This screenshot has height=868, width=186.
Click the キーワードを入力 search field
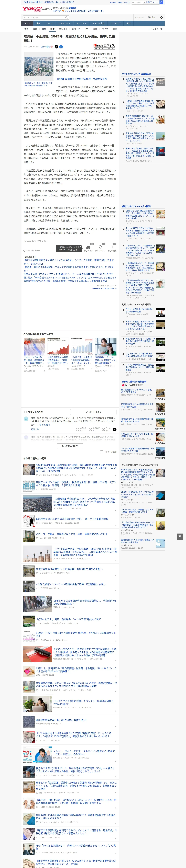[44, 18]
